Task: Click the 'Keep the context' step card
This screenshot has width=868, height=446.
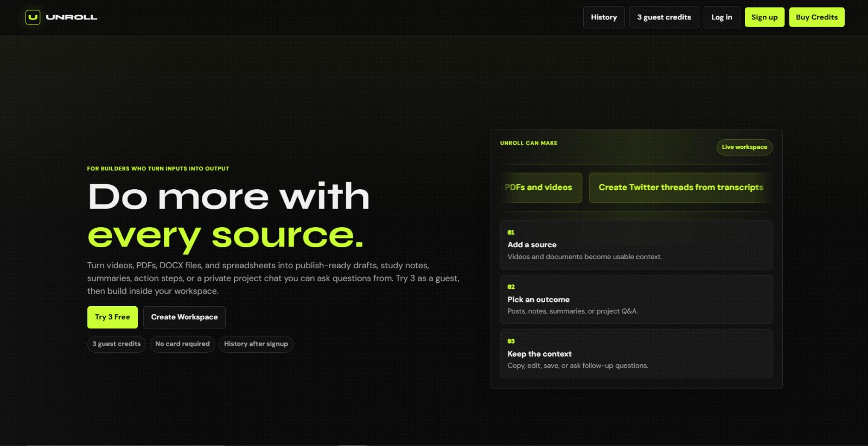Action: pos(636,354)
